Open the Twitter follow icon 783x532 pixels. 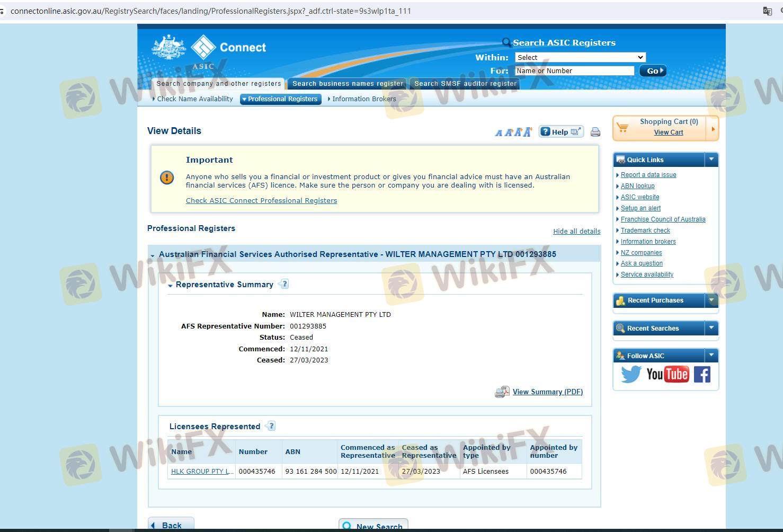point(630,375)
